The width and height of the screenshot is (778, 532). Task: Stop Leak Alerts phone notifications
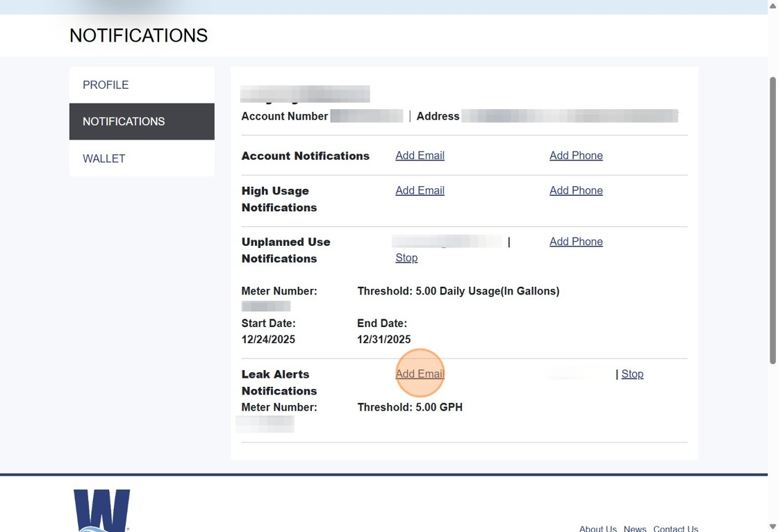(x=632, y=374)
